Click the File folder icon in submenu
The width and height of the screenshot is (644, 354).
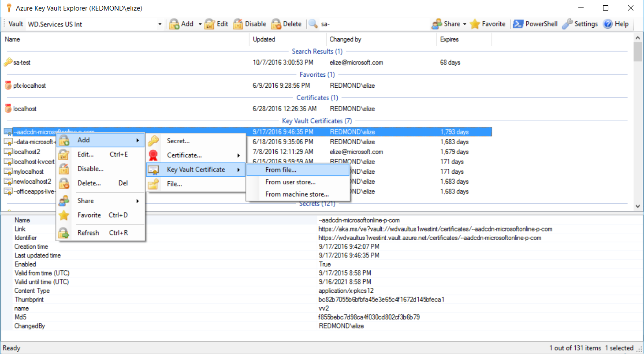[x=153, y=184]
